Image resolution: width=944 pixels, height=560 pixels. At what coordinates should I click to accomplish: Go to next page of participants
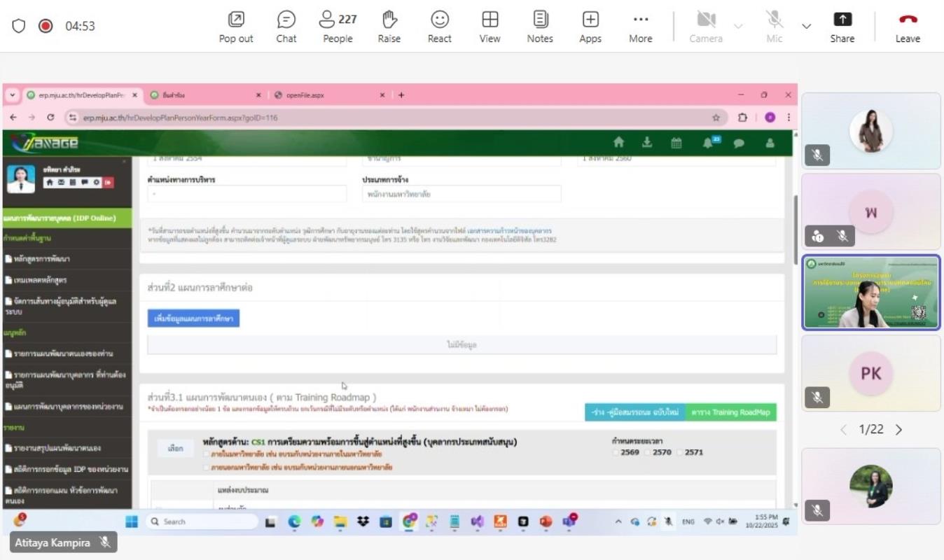point(899,430)
